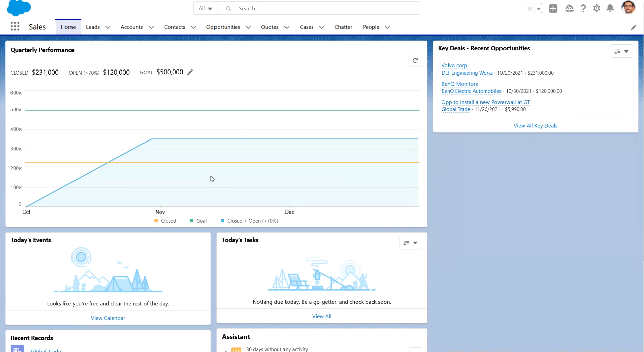Open the search scope All dropdown

tap(205, 8)
